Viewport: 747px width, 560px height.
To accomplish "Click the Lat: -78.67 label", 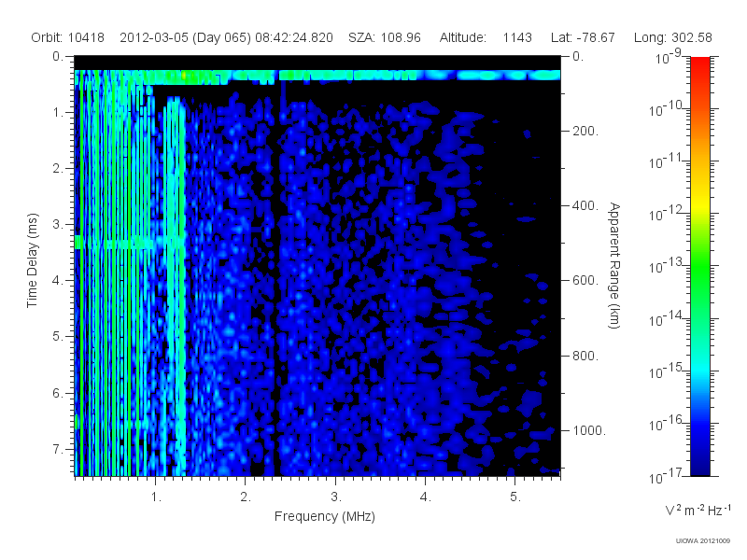I will (x=583, y=37).
